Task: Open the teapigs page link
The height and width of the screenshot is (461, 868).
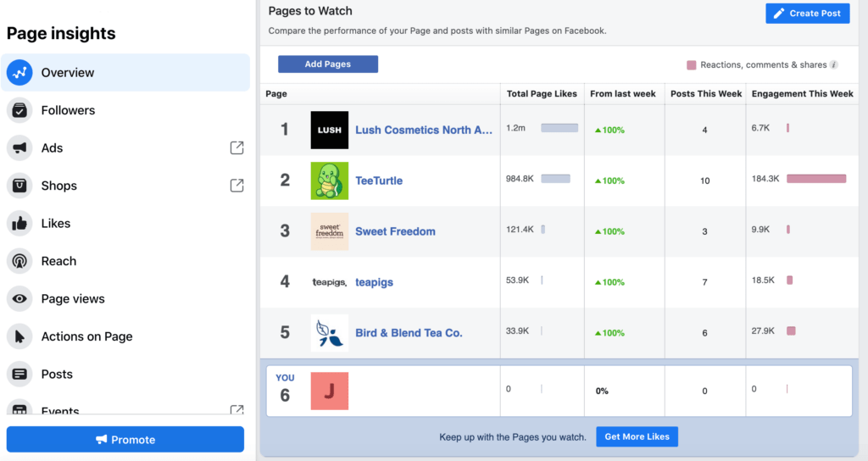Action: pos(374,282)
